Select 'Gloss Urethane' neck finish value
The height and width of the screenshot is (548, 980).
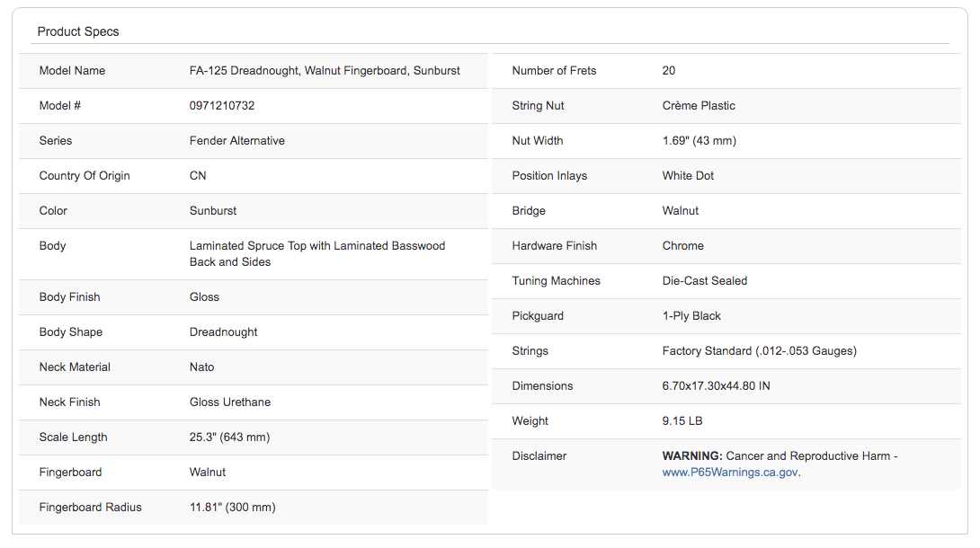[x=230, y=402]
